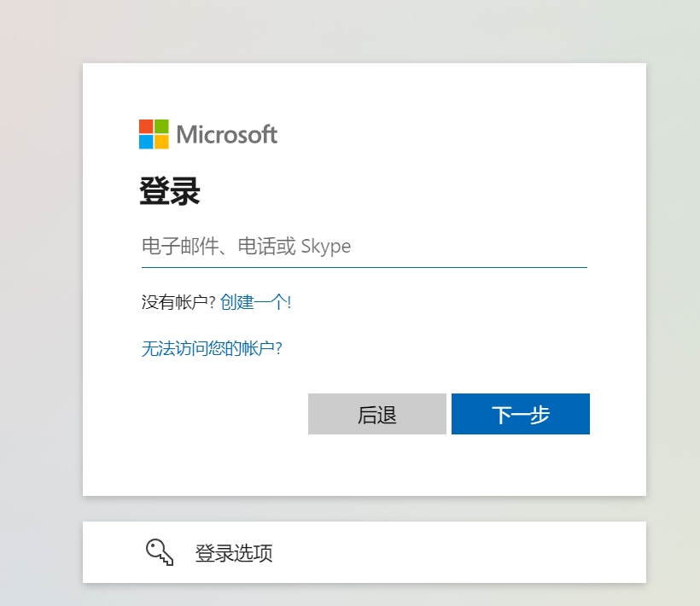Image resolution: width=700 pixels, height=606 pixels.
Task: Click the 登录 heading text
Action: click(170, 191)
